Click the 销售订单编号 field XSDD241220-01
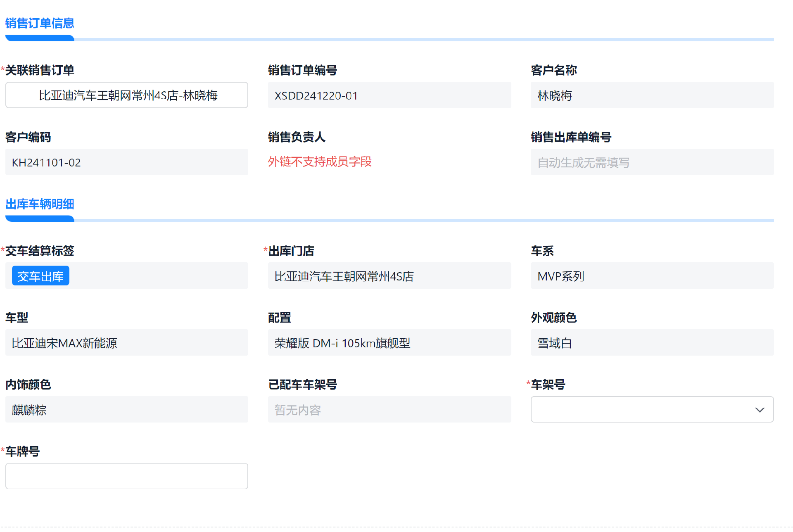 389,95
